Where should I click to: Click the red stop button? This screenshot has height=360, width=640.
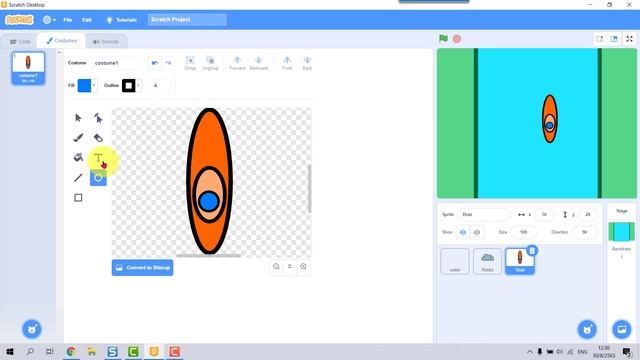pos(457,39)
